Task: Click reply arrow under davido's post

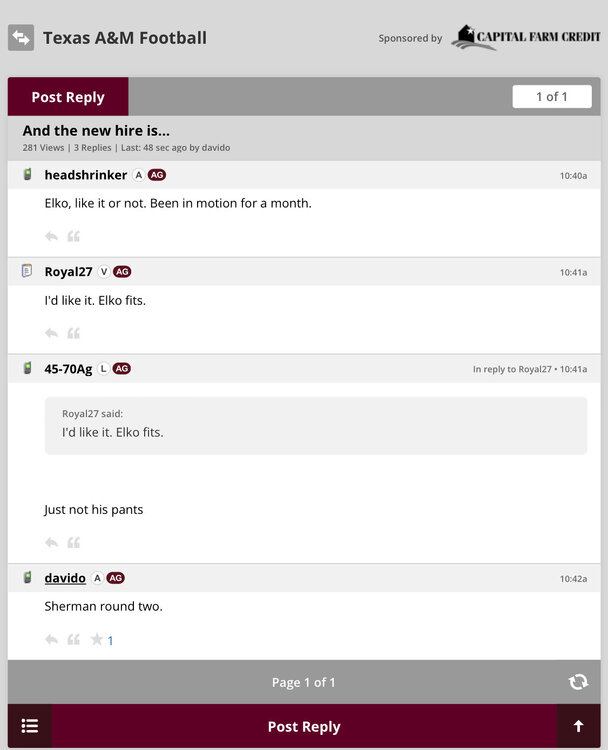Action: tap(51, 640)
